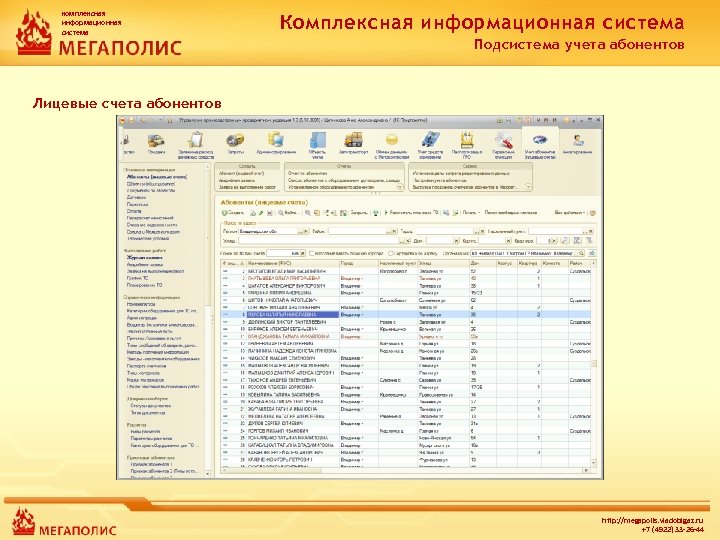Select table row number 16 МАЛЫШКО ДМИТРИЙ

point(405,373)
